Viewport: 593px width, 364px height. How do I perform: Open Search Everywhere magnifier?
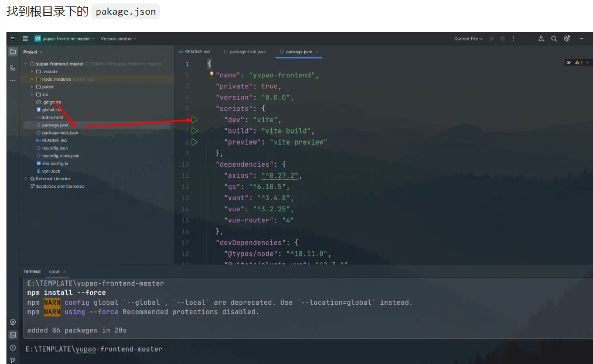554,39
